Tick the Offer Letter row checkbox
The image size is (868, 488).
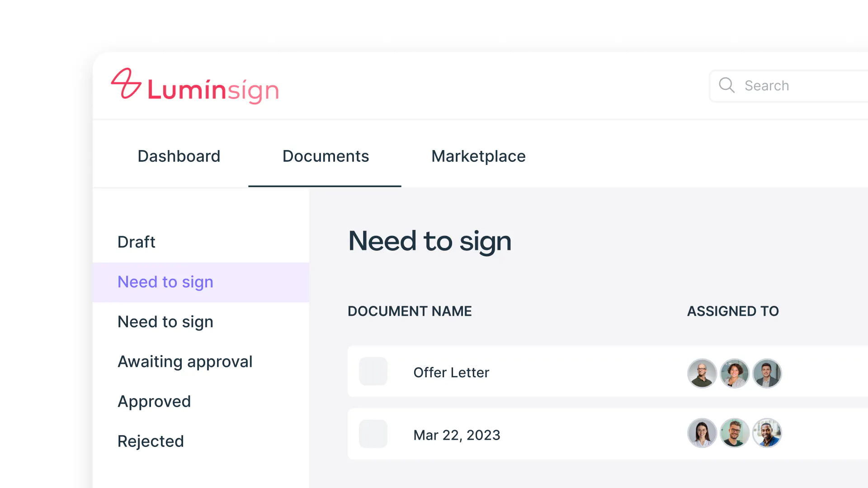[373, 371]
